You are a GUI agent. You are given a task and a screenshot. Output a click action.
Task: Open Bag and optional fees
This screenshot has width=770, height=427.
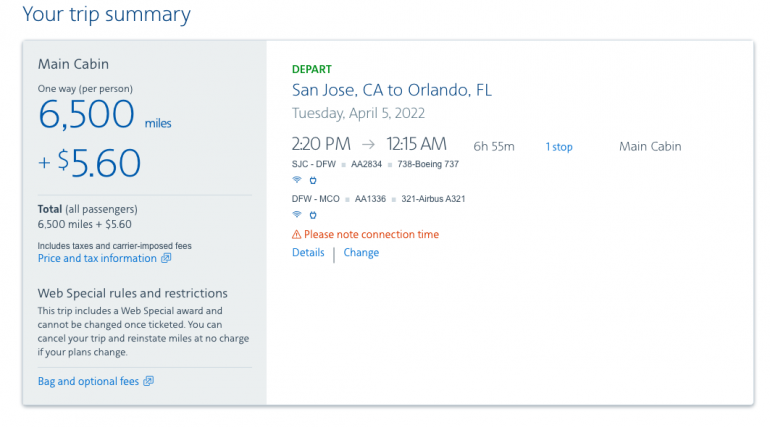coord(88,381)
